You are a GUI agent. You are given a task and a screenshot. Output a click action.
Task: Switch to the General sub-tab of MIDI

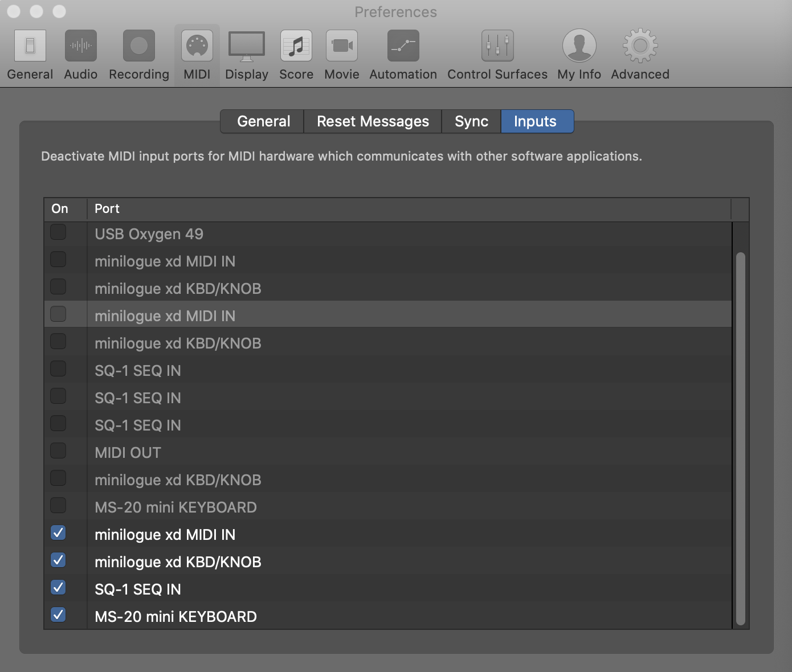click(x=263, y=121)
